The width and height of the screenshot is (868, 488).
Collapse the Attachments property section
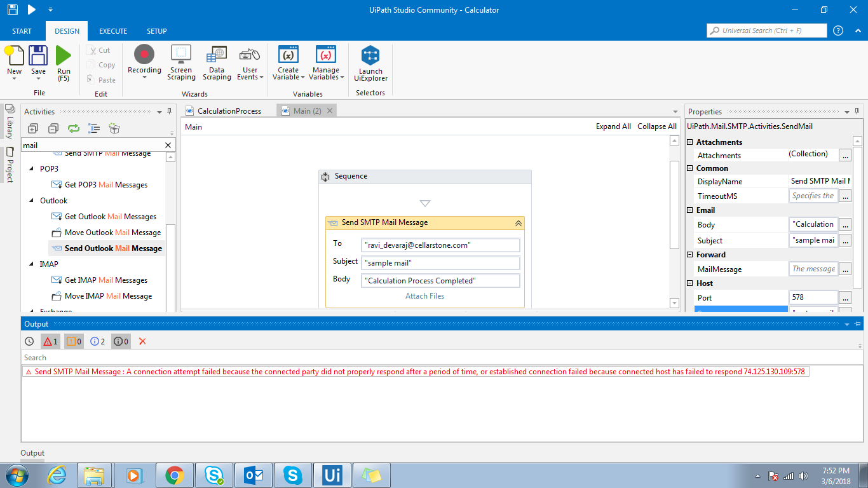[x=691, y=142]
